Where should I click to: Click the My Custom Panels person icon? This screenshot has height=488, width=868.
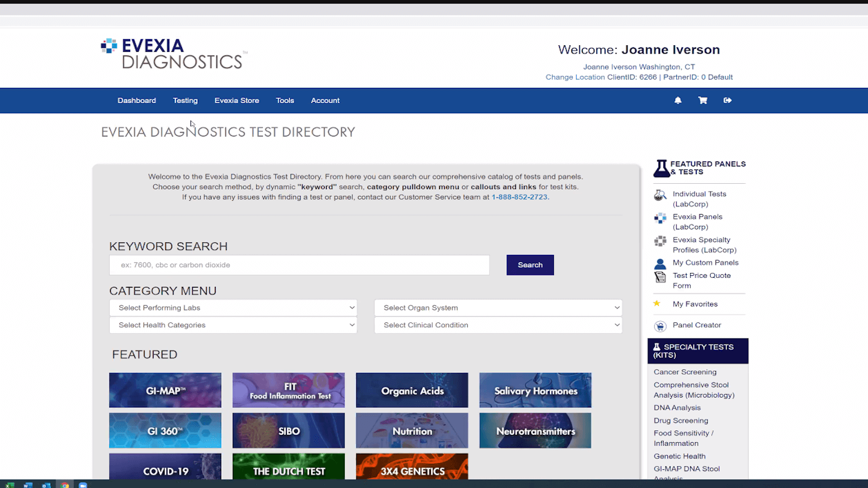point(660,264)
